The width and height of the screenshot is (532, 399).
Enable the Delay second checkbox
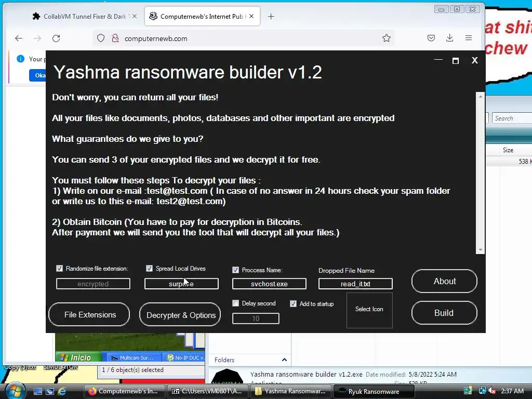(x=235, y=303)
